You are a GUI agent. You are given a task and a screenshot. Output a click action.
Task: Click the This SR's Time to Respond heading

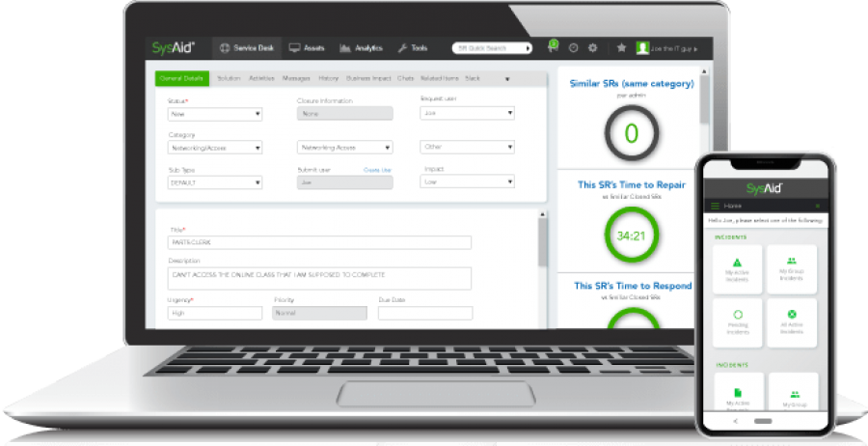(633, 286)
